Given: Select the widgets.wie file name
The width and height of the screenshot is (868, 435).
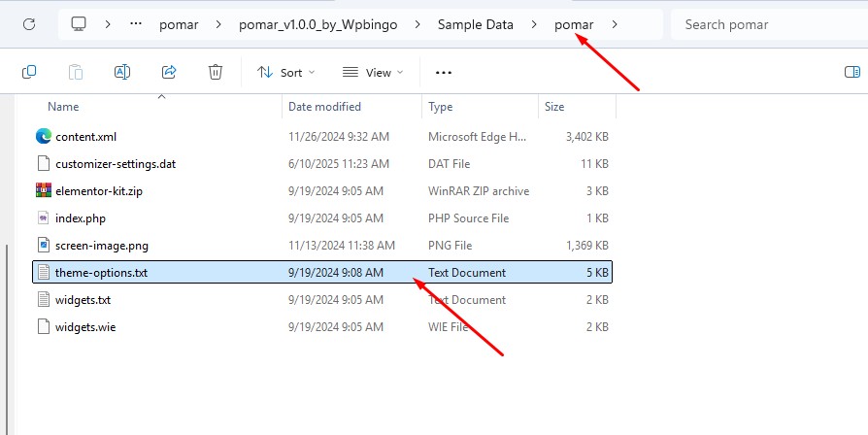Looking at the screenshot, I should click(x=85, y=326).
